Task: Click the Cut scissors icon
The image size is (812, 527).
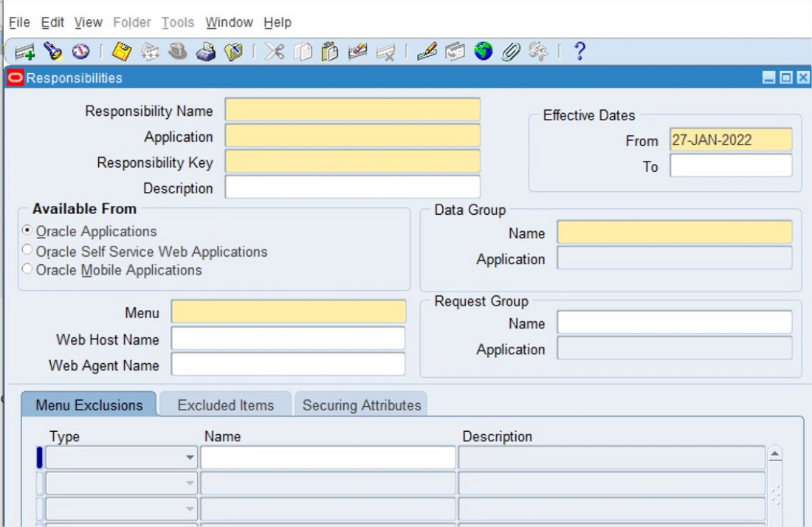Action: (274, 52)
